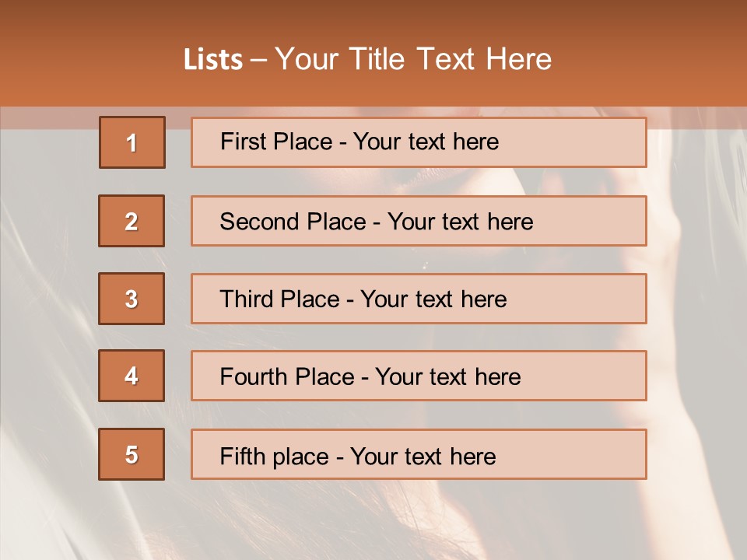Viewport: 747px width, 560px height.
Task: Select the number 2 box
Action: coord(132,221)
